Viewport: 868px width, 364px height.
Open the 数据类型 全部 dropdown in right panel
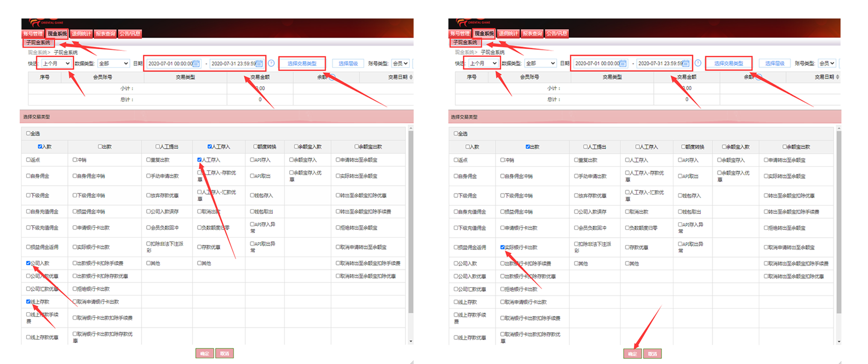click(540, 63)
